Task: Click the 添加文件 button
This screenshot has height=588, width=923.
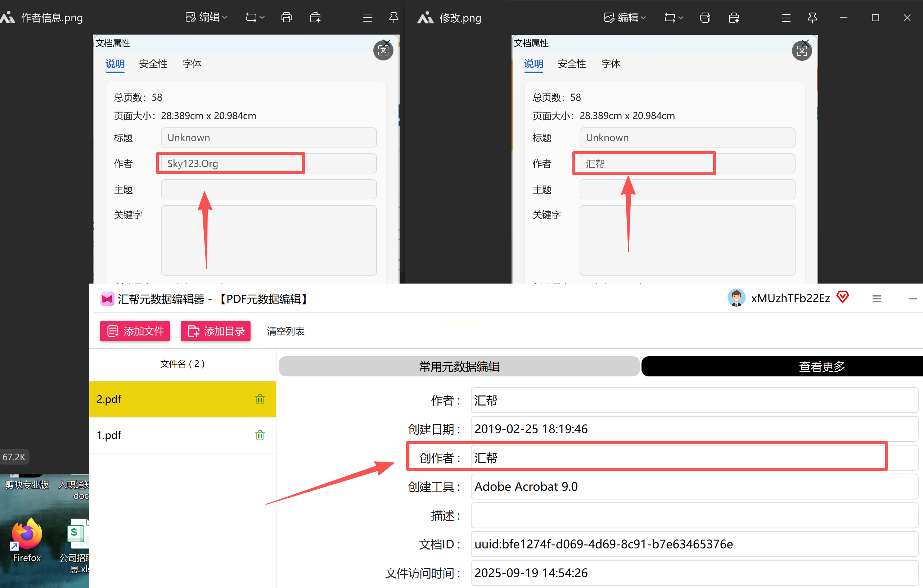Action: (x=135, y=331)
